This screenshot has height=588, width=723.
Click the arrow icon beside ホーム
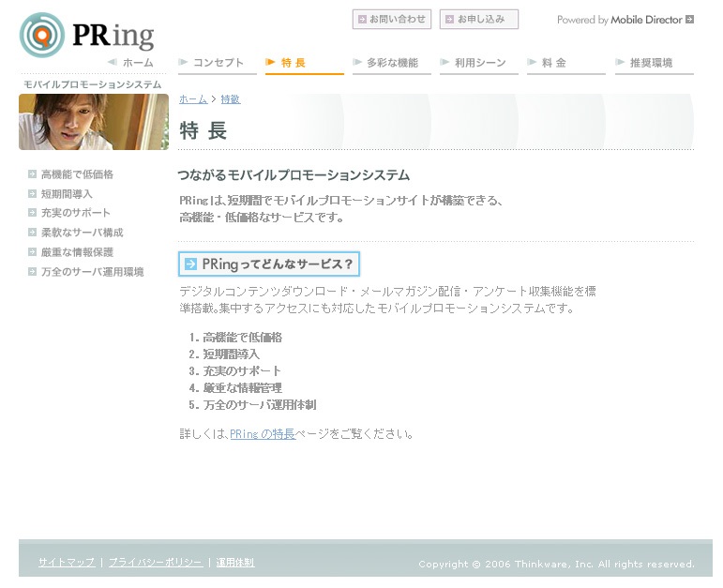point(113,63)
